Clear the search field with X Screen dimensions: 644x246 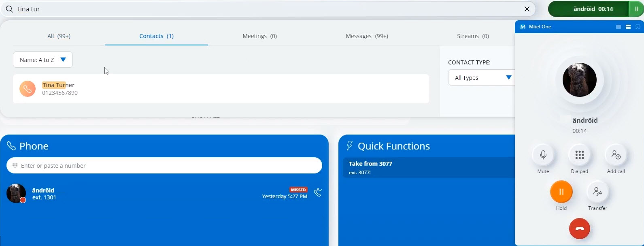point(527,9)
